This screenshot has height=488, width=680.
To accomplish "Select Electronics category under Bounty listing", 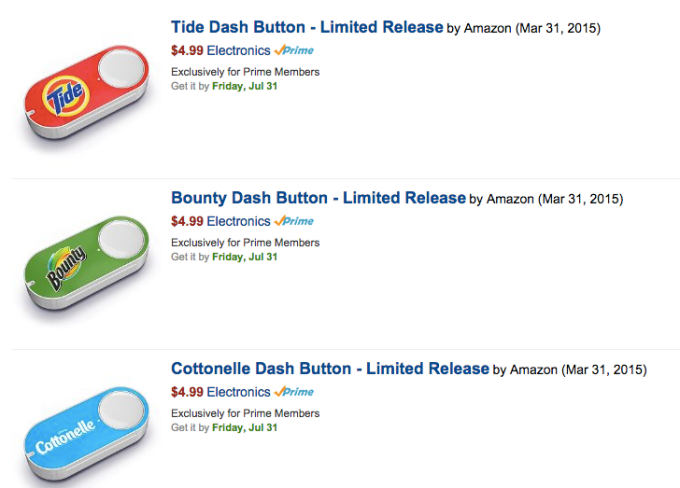I will (238, 221).
